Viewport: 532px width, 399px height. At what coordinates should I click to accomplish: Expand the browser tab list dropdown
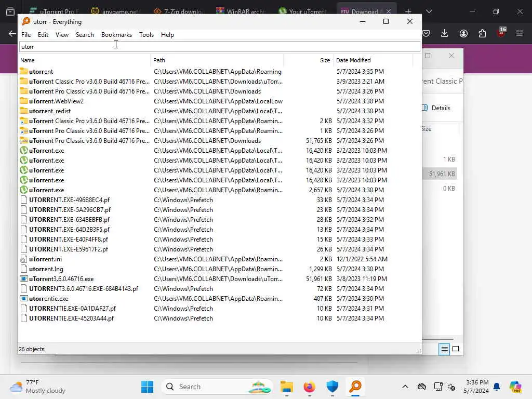pos(429,11)
